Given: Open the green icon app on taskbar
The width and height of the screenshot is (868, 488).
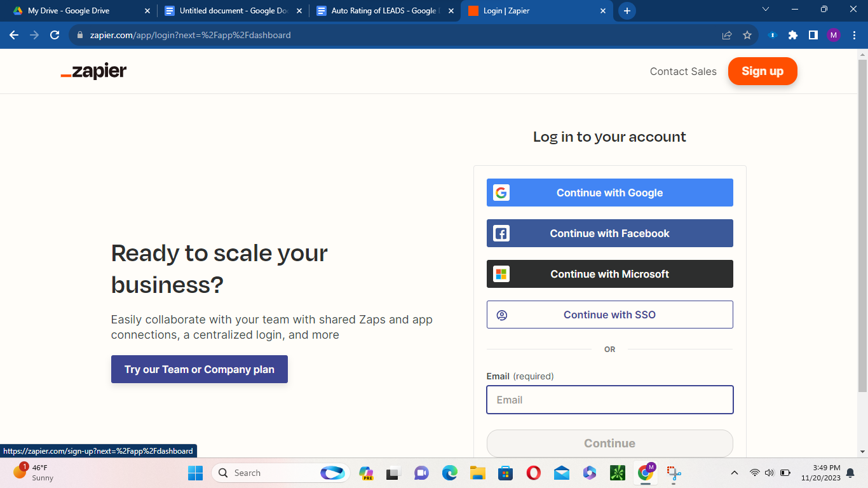Looking at the screenshot, I should [617, 473].
